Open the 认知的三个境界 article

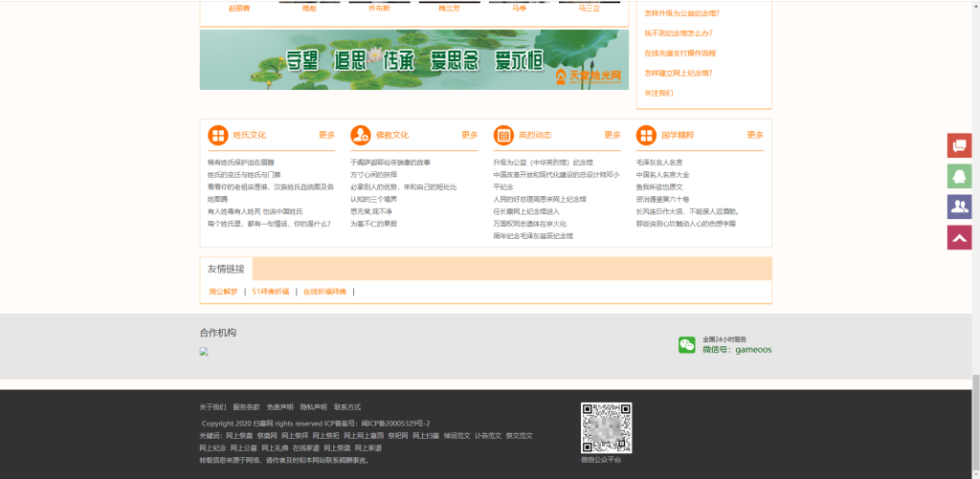pyautogui.click(x=374, y=199)
